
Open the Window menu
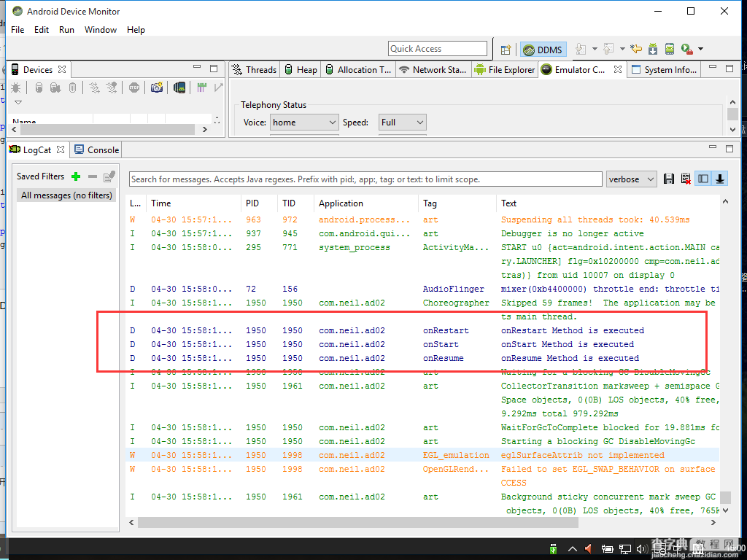pos(101,29)
